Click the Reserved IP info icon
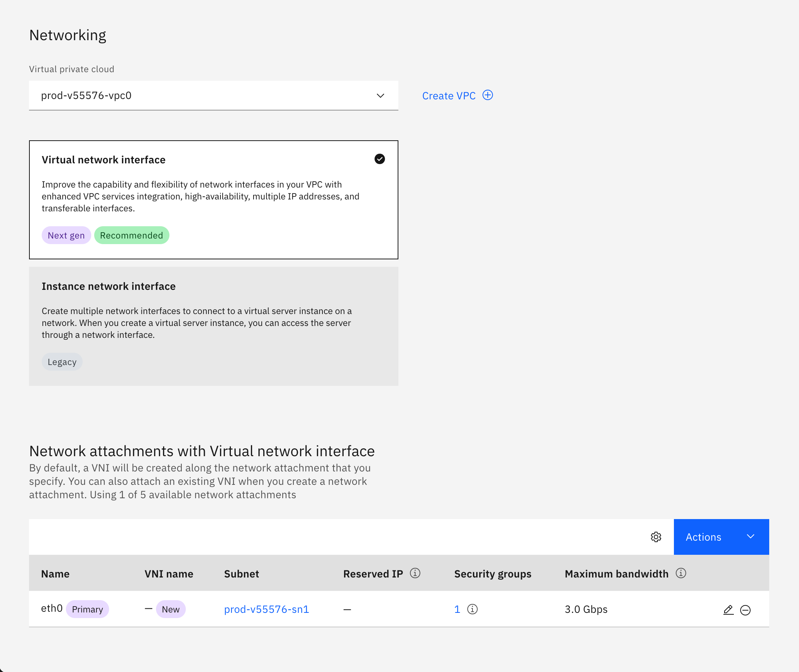Viewport: 799px width, 672px height. [x=415, y=573]
